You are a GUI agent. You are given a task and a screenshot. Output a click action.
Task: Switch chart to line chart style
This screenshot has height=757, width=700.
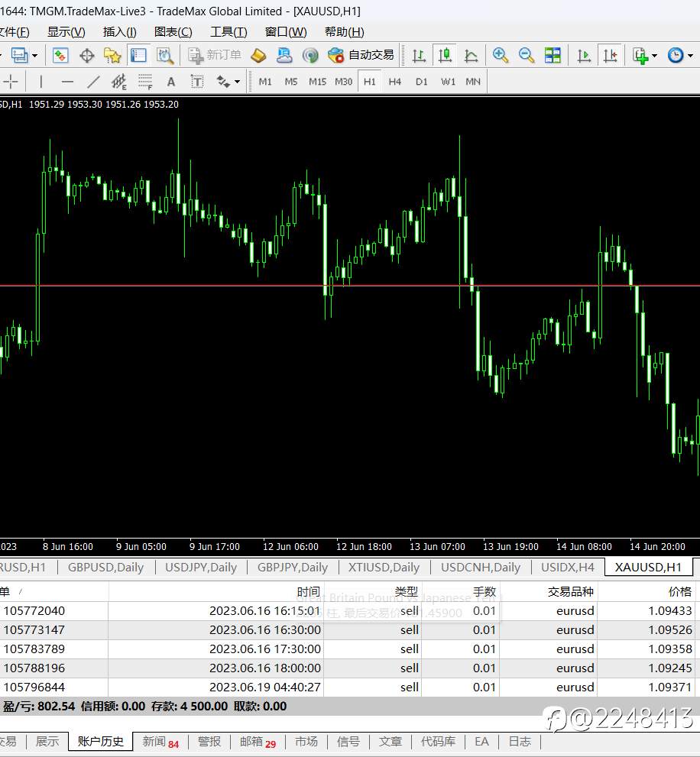point(471,56)
